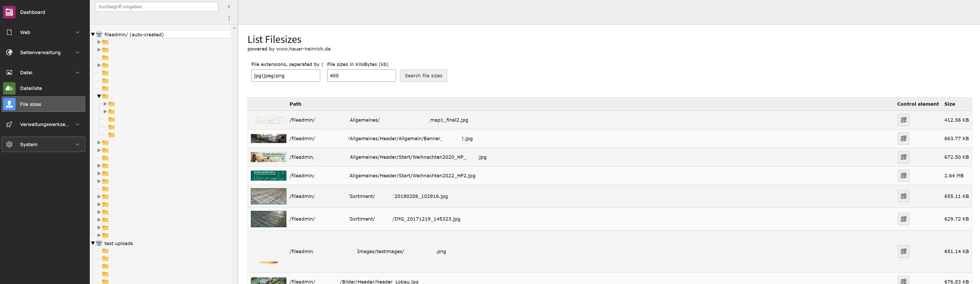The image size is (980, 284).
Task: Expand the Seitenverwaltung menu chevron
Action: (x=78, y=53)
